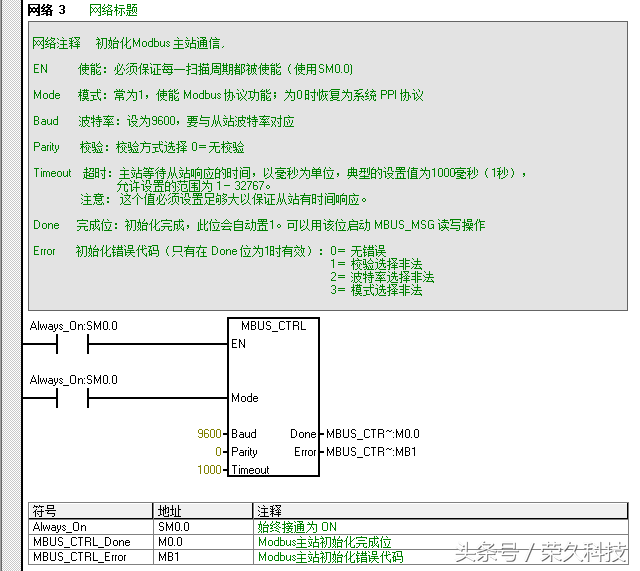Viewport: 640px width, 571px height.
Task: Click the '网络标题' network title field
Action: (113, 10)
